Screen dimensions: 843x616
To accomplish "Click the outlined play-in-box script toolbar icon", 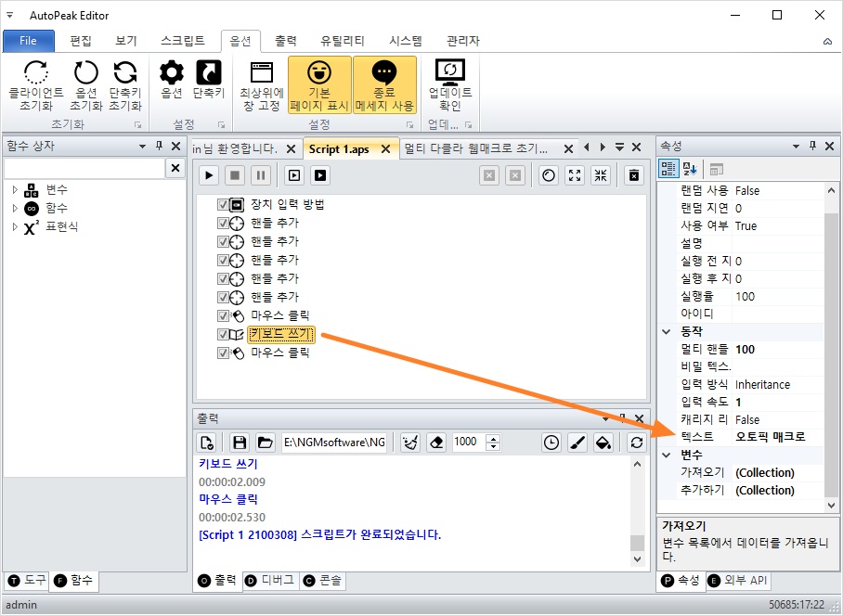I will click(x=294, y=175).
